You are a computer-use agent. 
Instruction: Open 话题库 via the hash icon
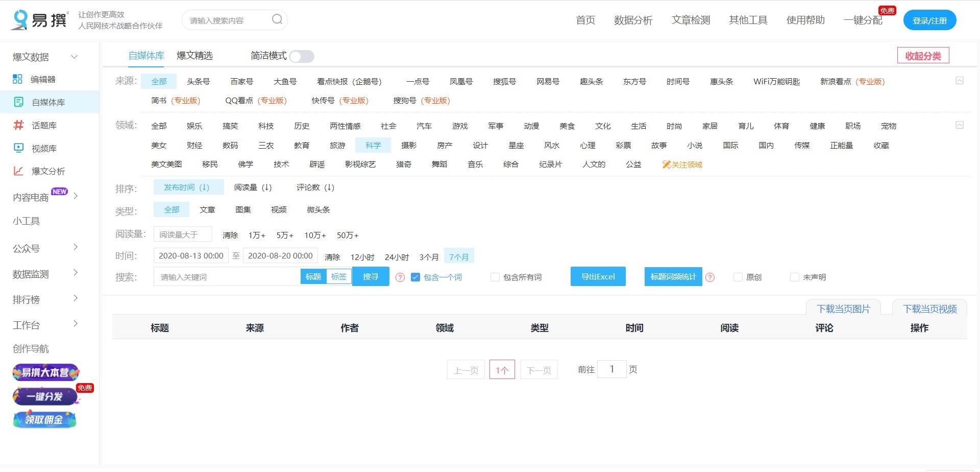(18, 125)
